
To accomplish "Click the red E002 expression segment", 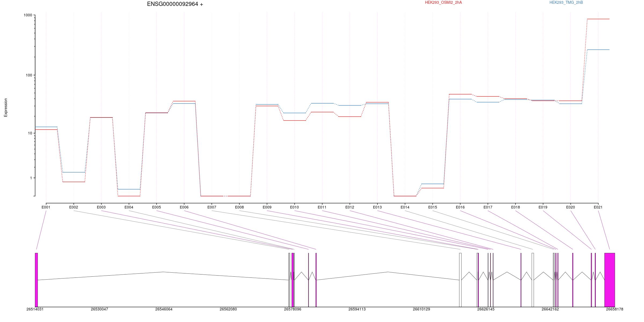I will coord(74,182).
